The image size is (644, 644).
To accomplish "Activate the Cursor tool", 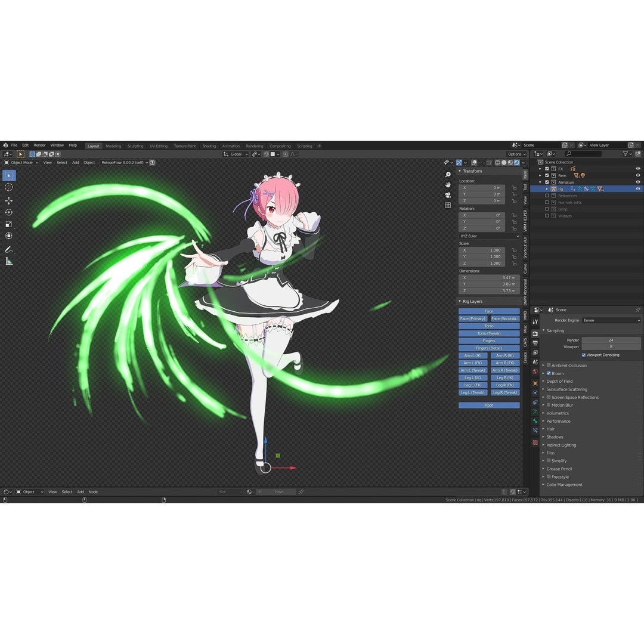I will coord(8,187).
